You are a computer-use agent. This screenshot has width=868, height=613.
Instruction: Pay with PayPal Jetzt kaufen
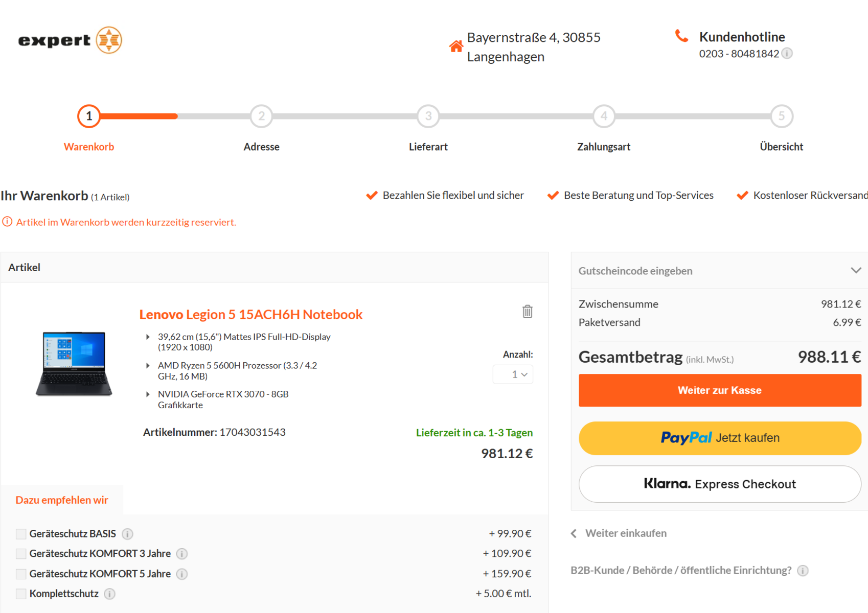click(x=720, y=438)
